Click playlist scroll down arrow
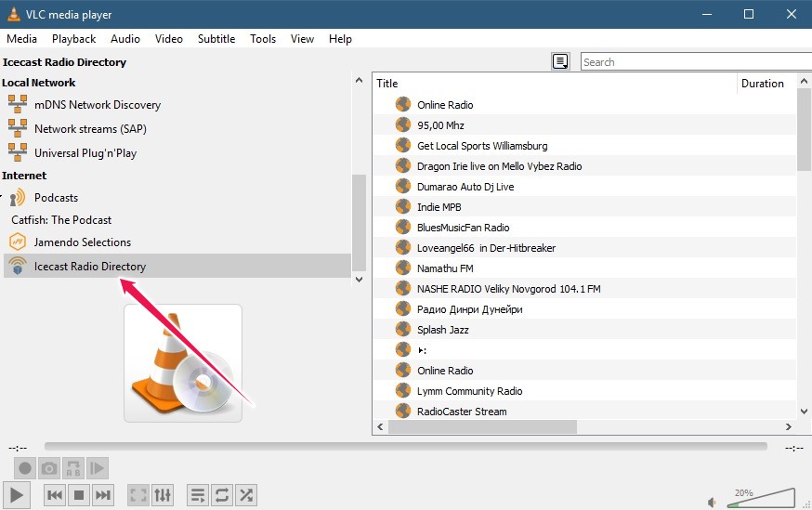The height and width of the screenshot is (510, 812). pyautogui.click(x=805, y=412)
